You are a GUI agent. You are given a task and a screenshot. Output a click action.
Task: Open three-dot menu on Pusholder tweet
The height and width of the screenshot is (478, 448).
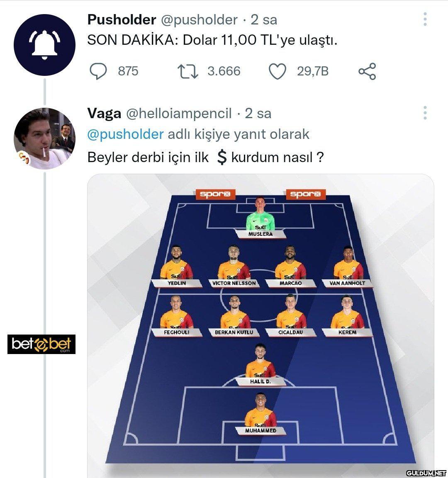(x=425, y=19)
